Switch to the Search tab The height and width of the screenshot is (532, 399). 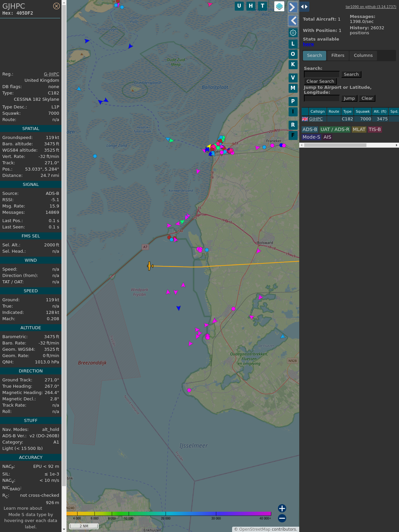[x=315, y=56]
